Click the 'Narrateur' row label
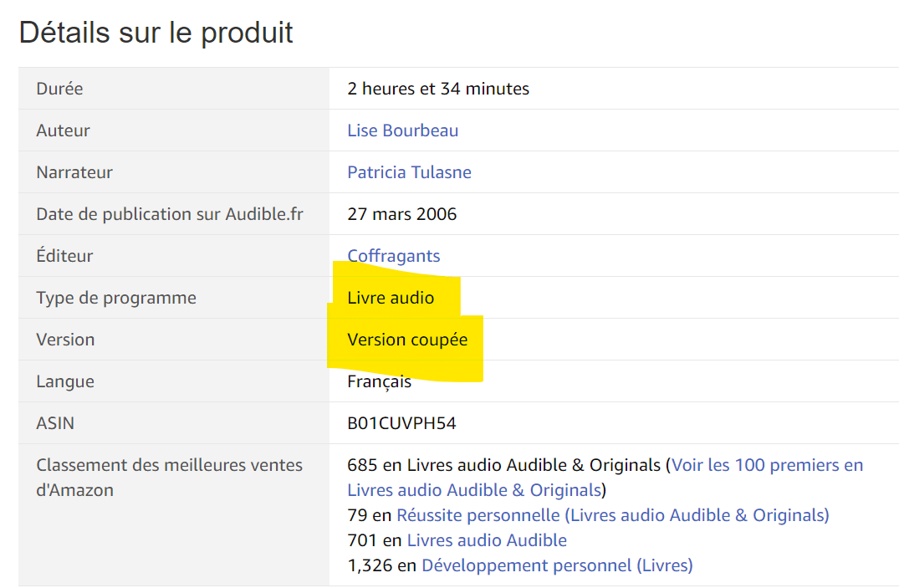Viewport: 899px width, 588px height. point(74,172)
